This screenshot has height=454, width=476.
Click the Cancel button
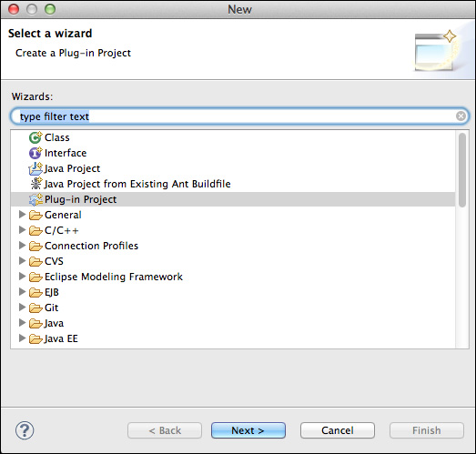point(338,430)
